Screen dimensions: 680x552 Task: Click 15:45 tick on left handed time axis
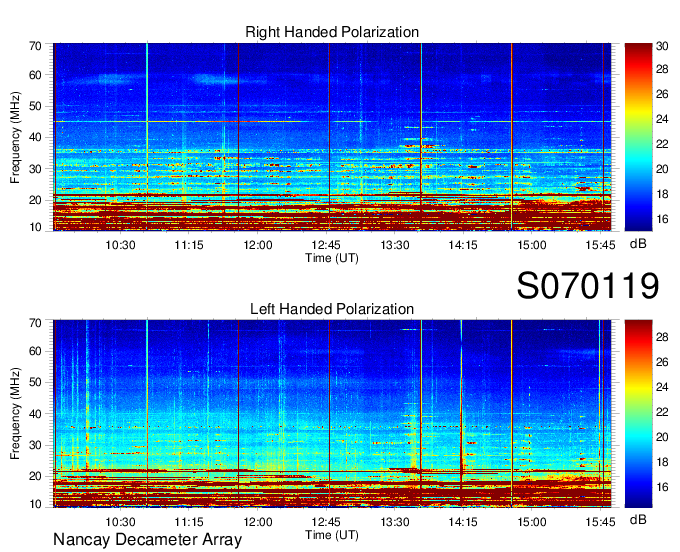(x=600, y=522)
